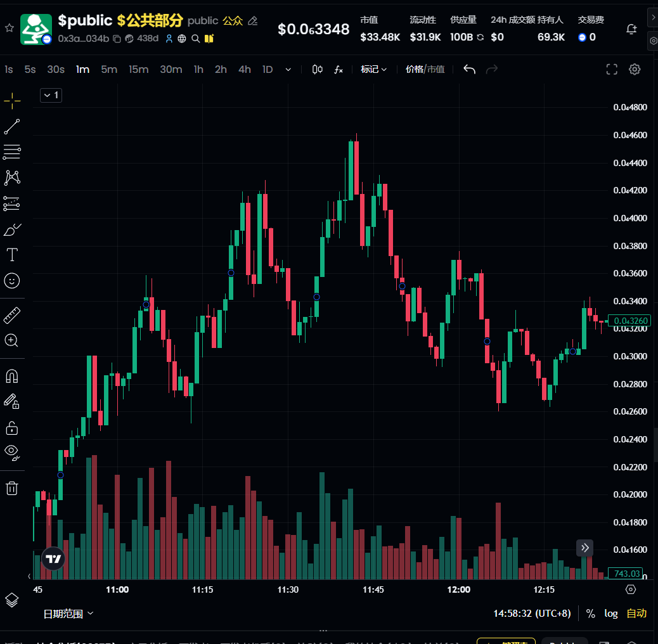658x644 pixels.
Task: Open indicators fx button
Action: [x=339, y=69]
